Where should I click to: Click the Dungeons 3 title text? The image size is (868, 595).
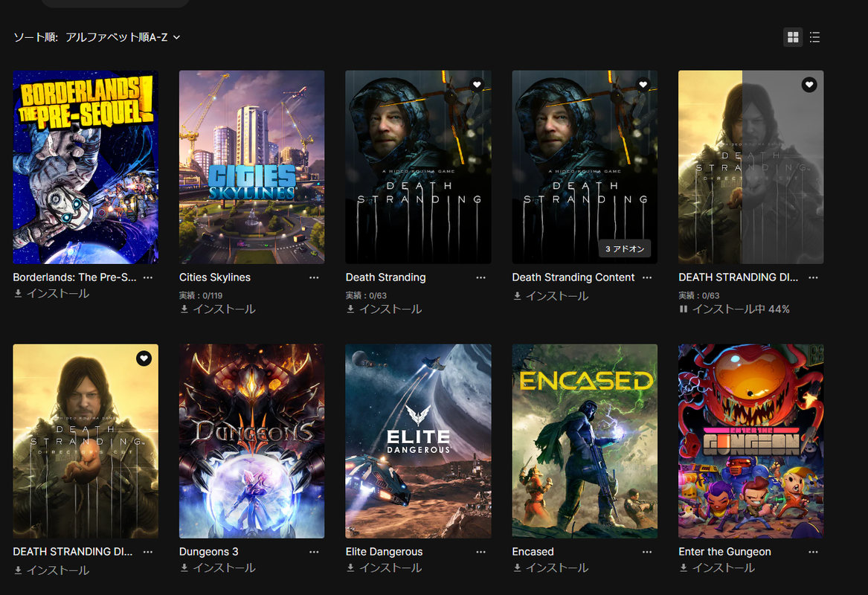pyautogui.click(x=209, y=552)
